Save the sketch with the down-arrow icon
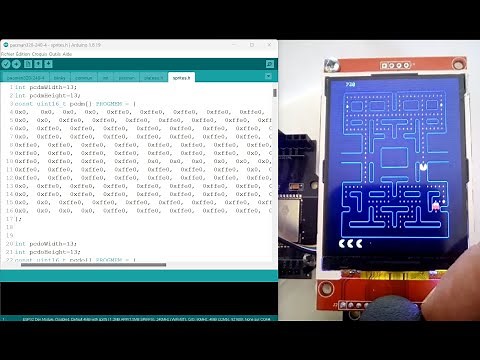The height and width of the screenshot is (360, 480). point(48,64)
